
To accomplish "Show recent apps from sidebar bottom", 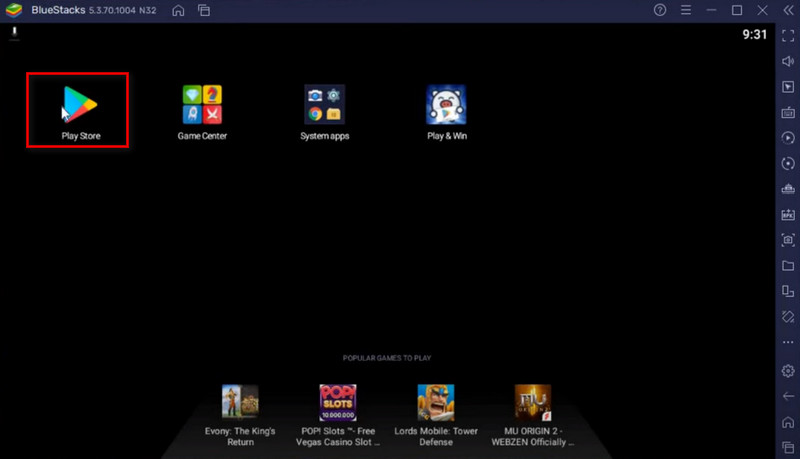I will click(x=788, y=447).
